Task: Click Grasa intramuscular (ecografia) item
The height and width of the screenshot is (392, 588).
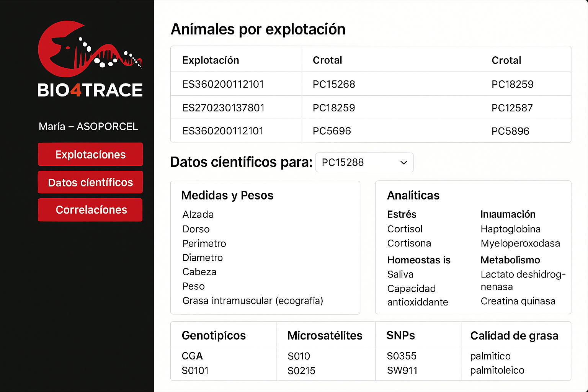Action: pos(253,301)
